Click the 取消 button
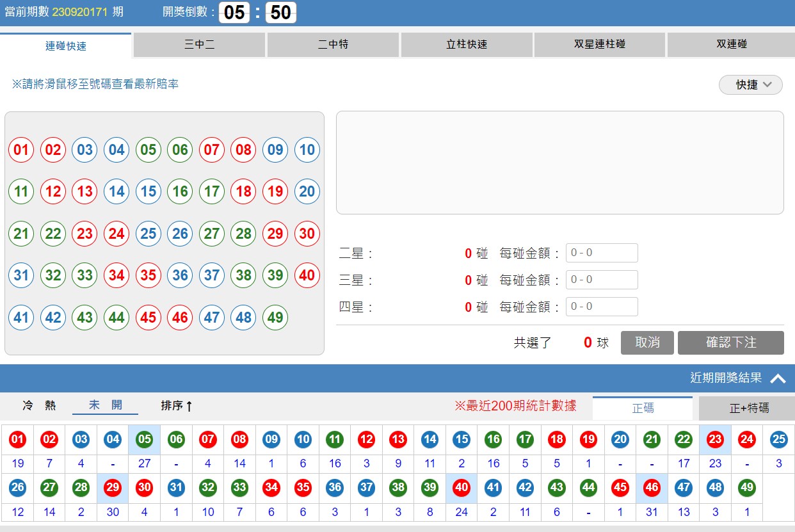The width and height of the screenshot is (795, 532). point(646,343)
